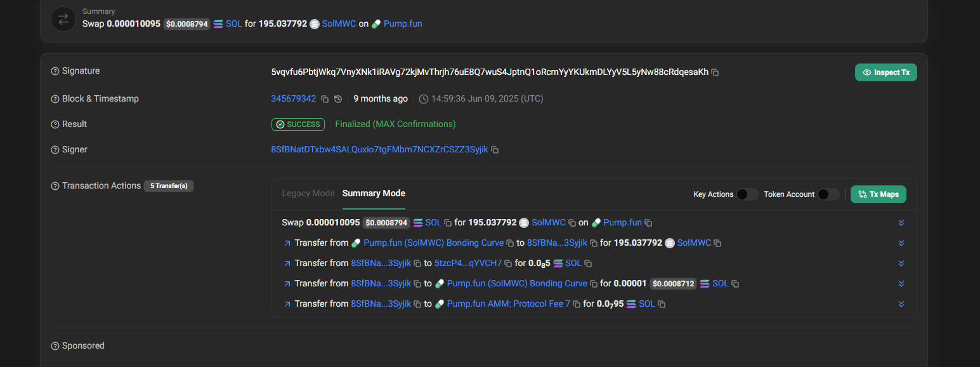Expand the Swap action row via its double chevron
The height and width of the screenshot is (367, 980).
click(x=901, y=223)
